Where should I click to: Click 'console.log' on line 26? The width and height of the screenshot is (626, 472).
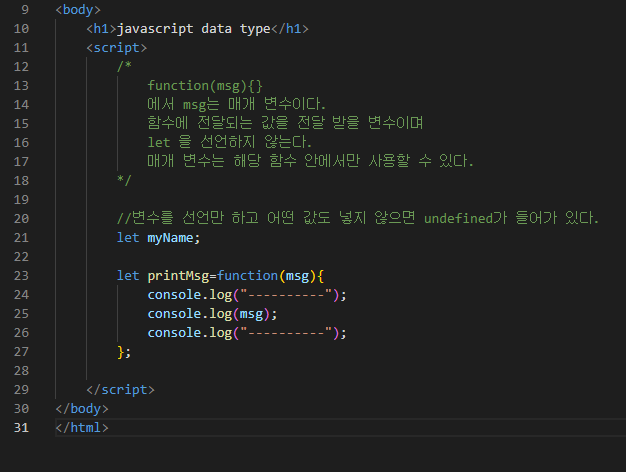tap(190, 333)
